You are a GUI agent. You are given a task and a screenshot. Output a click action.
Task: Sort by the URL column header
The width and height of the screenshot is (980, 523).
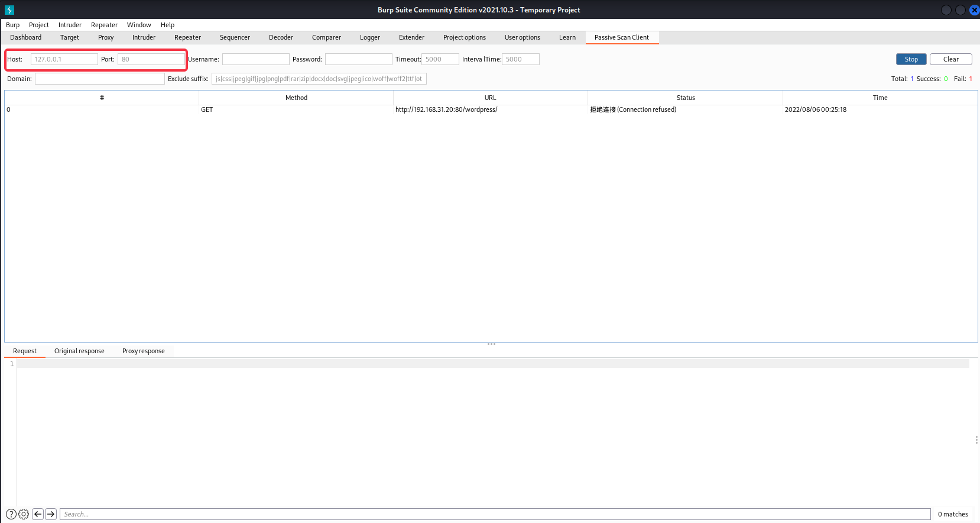pyautogui.click(x=491, y=98)
